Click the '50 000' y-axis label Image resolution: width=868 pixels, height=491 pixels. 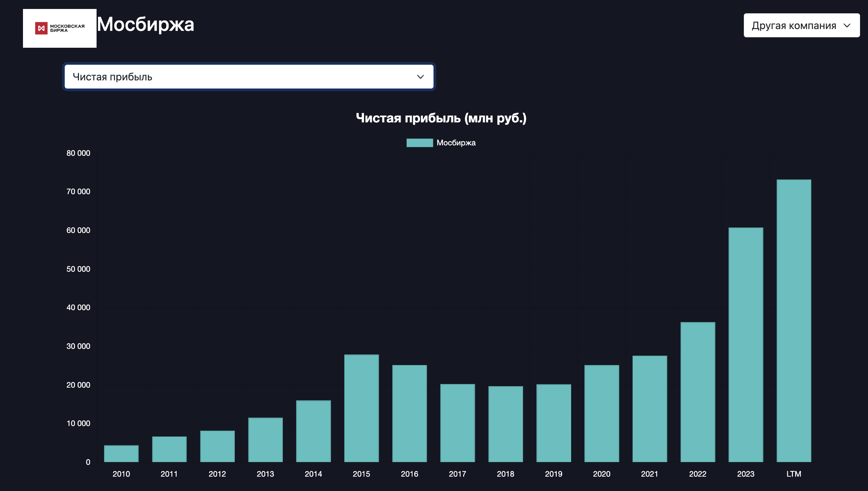point(78,269)
